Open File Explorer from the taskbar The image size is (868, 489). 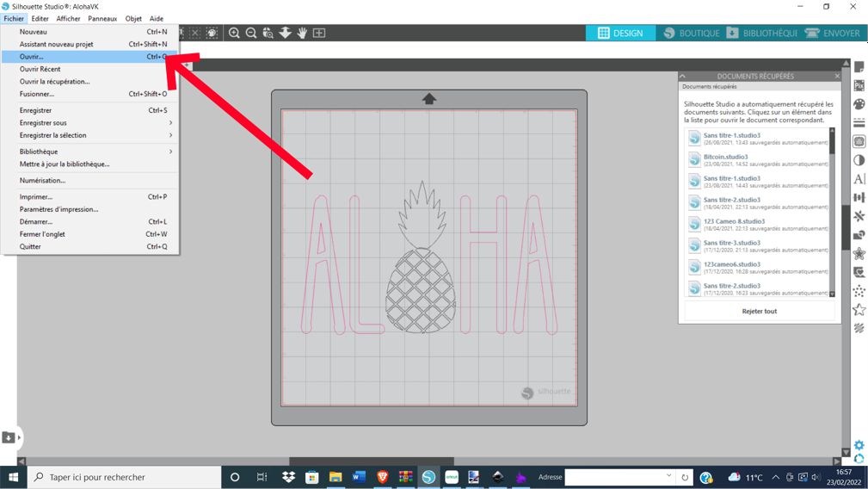pyautogui.click(x=336, y=477)
